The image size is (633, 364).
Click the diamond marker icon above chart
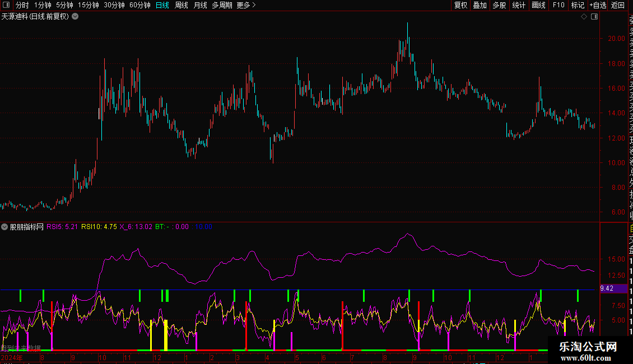click(584, 17)
